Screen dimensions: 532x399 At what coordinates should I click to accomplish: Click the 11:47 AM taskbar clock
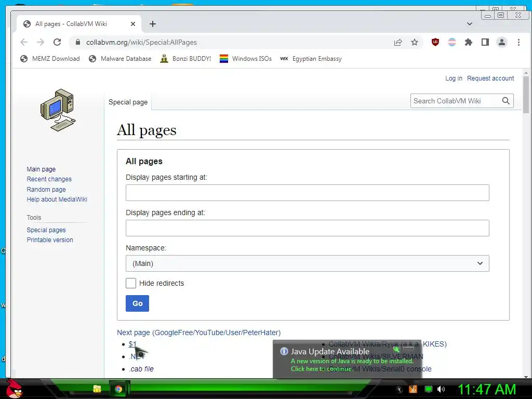pyautogui.click(x=487, y=389)
